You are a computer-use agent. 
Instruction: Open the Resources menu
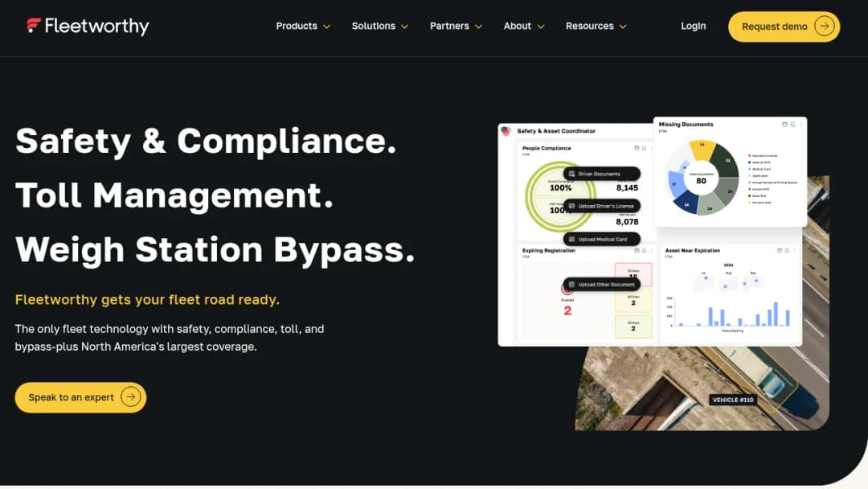coord(596,26)
